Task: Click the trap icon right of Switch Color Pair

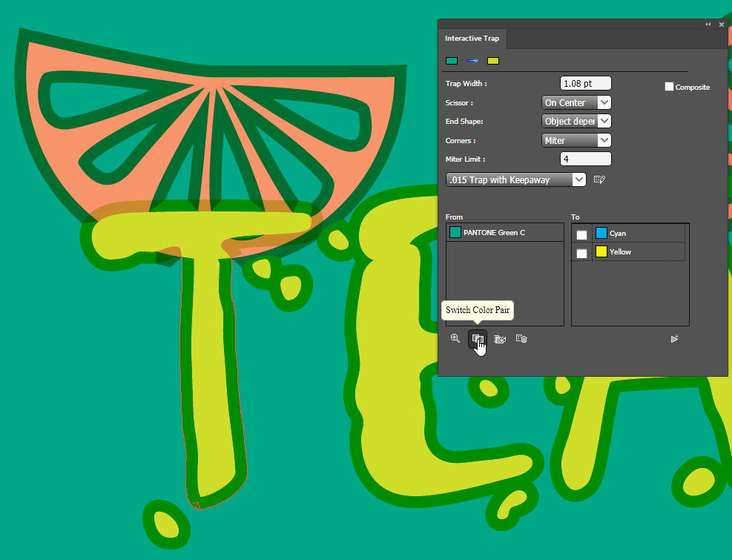Action: click(500, 339)
